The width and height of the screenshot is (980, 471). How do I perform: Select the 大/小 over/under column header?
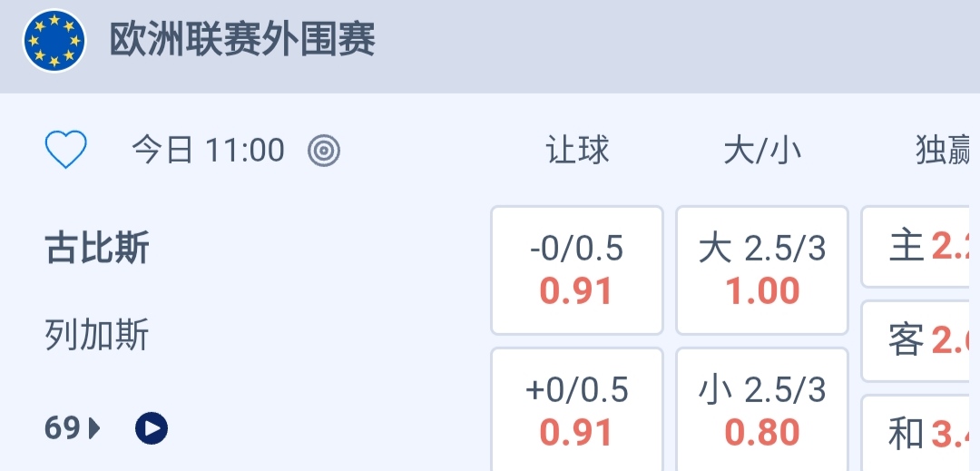coord(762,151)
